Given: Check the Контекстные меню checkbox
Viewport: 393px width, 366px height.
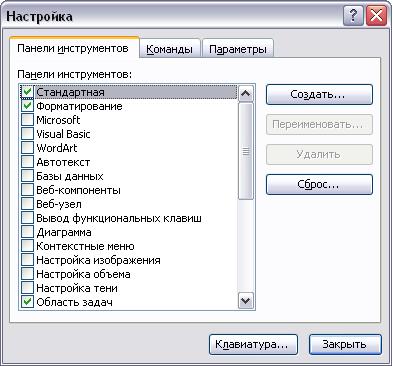Looking at the screenshot, I should 27,246.
